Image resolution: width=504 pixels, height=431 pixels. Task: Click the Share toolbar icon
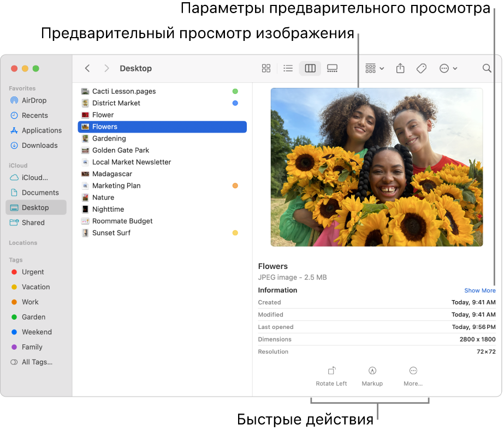click(x=400, y=68)
